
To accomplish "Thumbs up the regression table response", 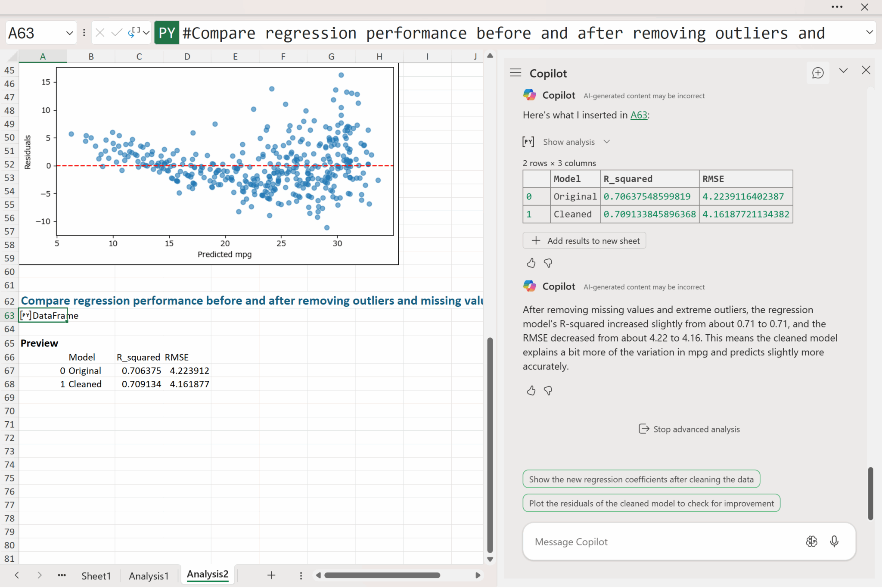I will pos(531,263).
